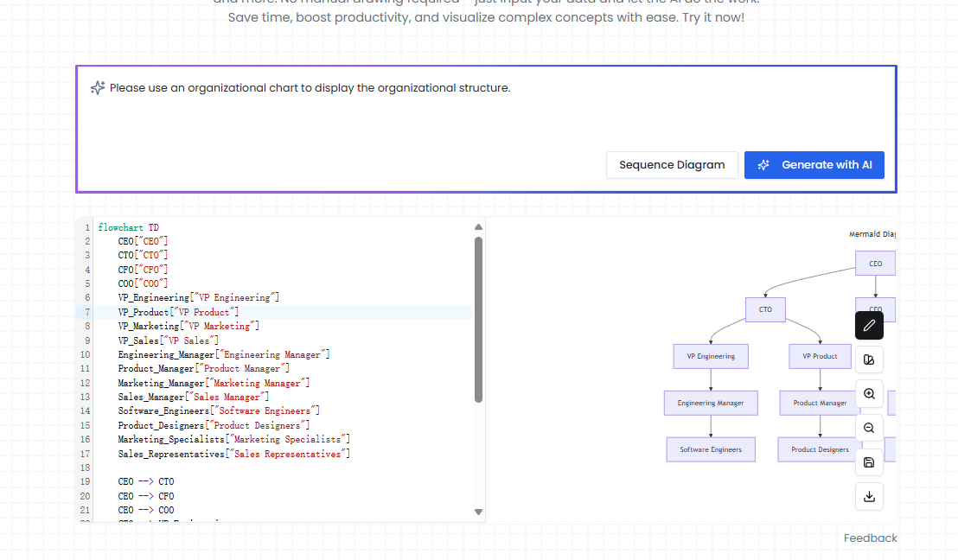Screen dimensions: 958x560
Task: Select the CTO node in the diagram
Action: pyautogui.click(x=765, y=309)
